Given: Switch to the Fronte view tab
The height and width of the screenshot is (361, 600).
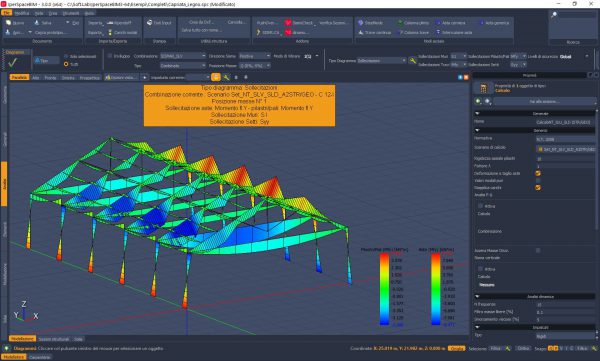Looking at the screenshot, I should 51,77.
